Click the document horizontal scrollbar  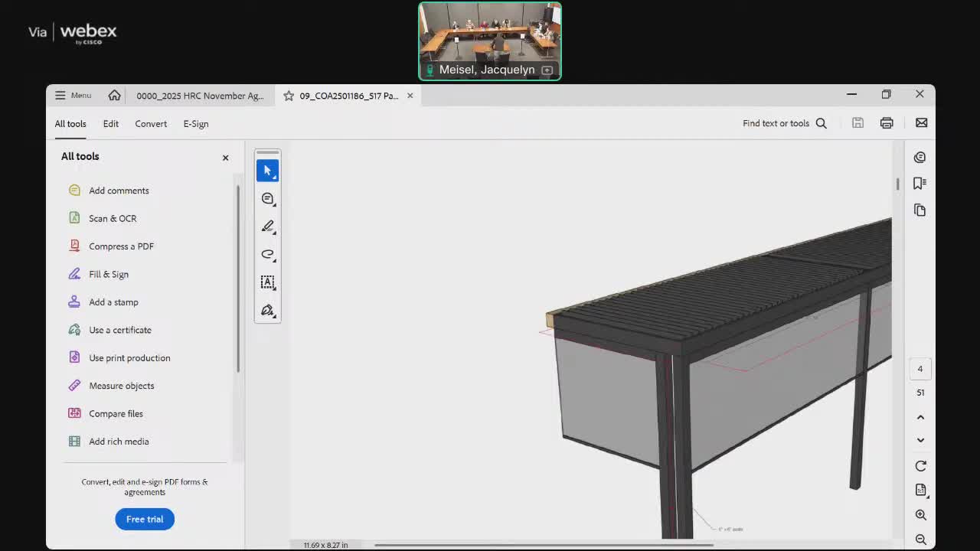pyautogui.click(x=544, y=545)
